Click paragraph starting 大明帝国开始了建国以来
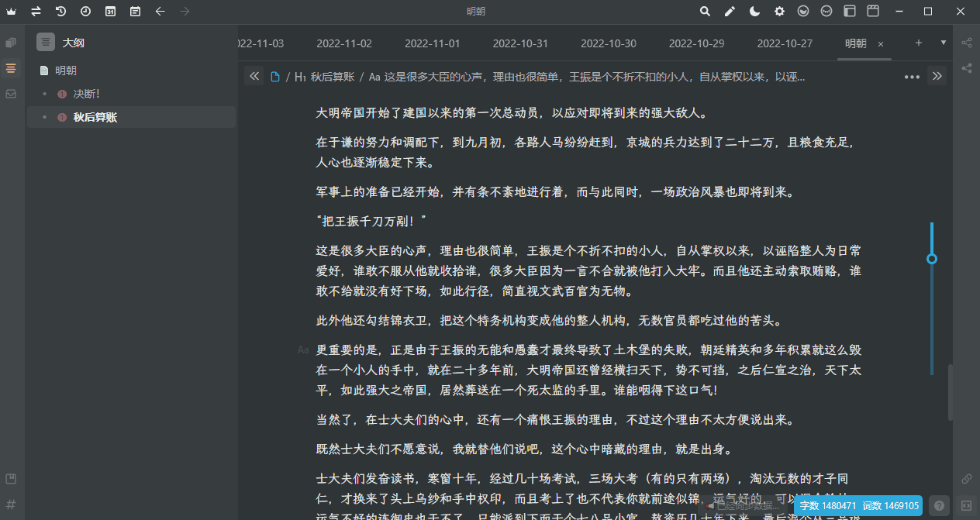 tap(512, 113)
